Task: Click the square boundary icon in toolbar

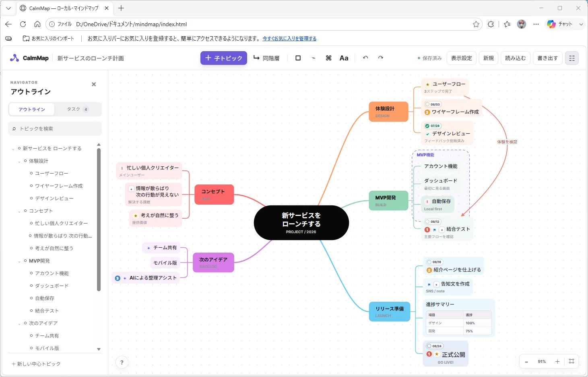Action: tap(298, 58)
